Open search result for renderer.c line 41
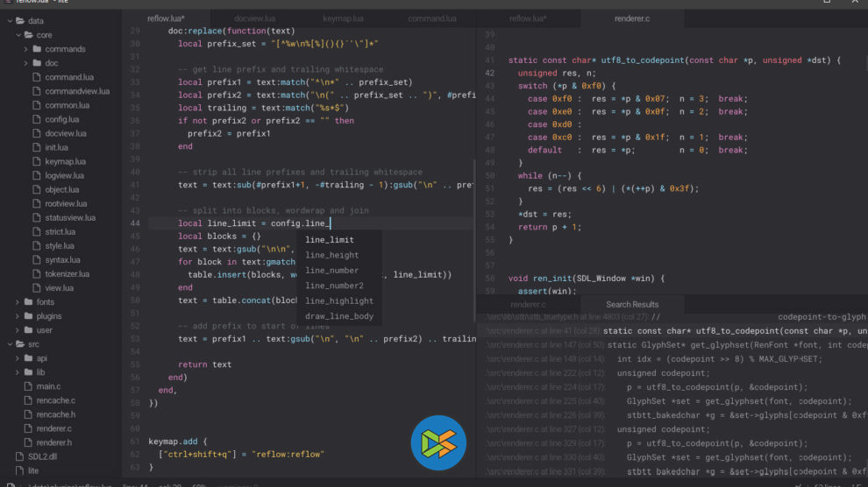868x487 pixels. [x=672, y=331]
